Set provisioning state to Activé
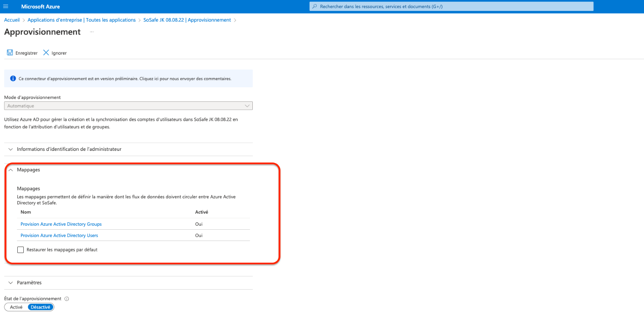644x323 pixels. pyautogui.click(x=17, y=307)
